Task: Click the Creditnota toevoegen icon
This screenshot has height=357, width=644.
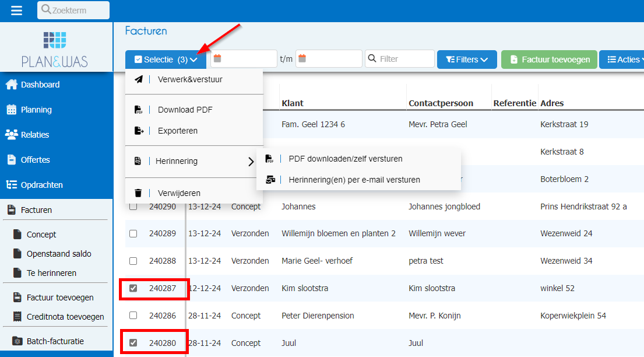Action: point(17,317)
